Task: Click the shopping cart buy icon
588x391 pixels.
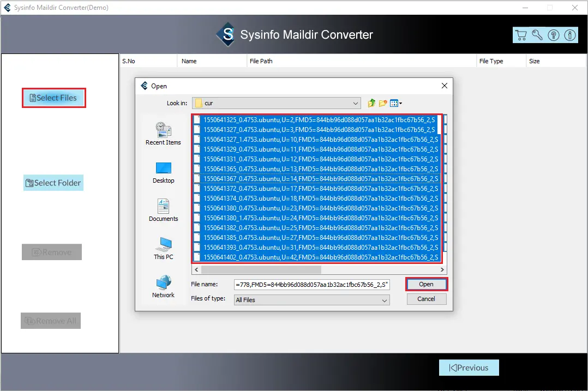Action: click(521, 35)
